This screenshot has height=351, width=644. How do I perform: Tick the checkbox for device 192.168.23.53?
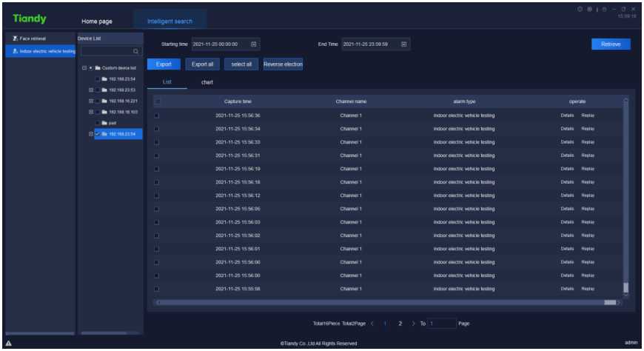[x=97, y=90]
